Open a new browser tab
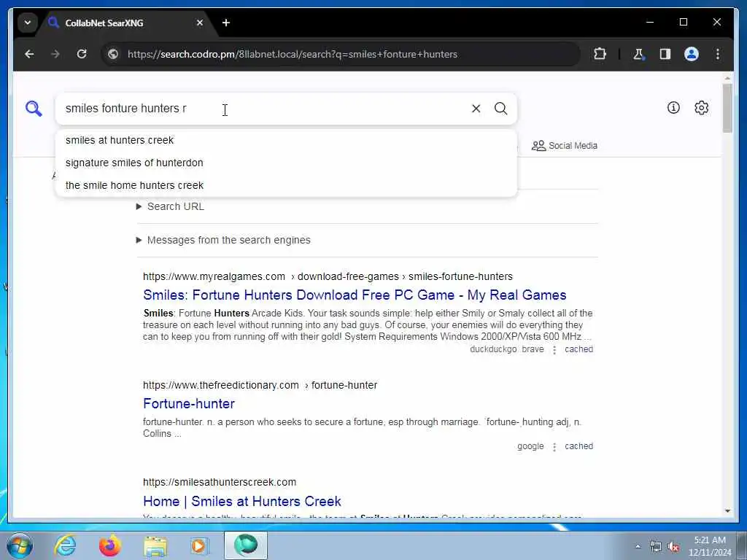Image resolution: width=747 pixels, height=560 pixels. (226, 23)
